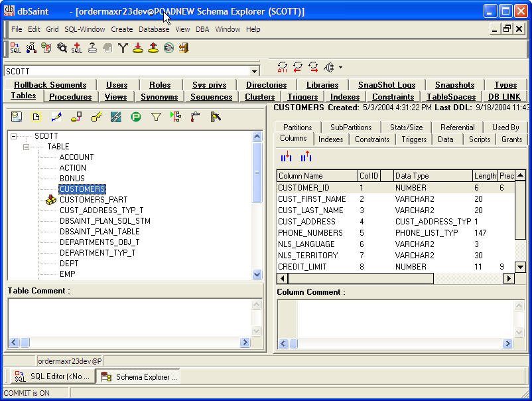Click the SQL filter icon with colored dots

pyautogui.click(x=31, y=48)
